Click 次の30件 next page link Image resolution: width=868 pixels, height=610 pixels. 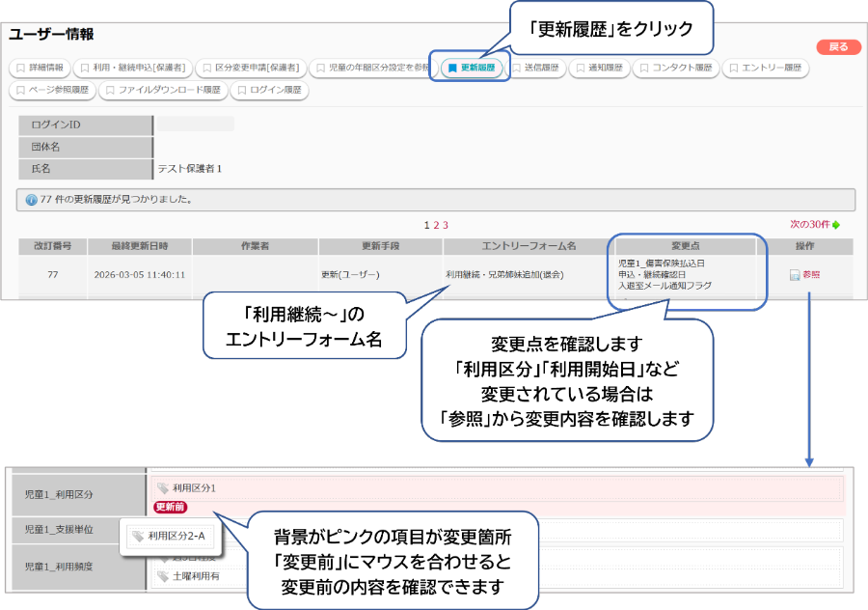click(x=810, y=225)
